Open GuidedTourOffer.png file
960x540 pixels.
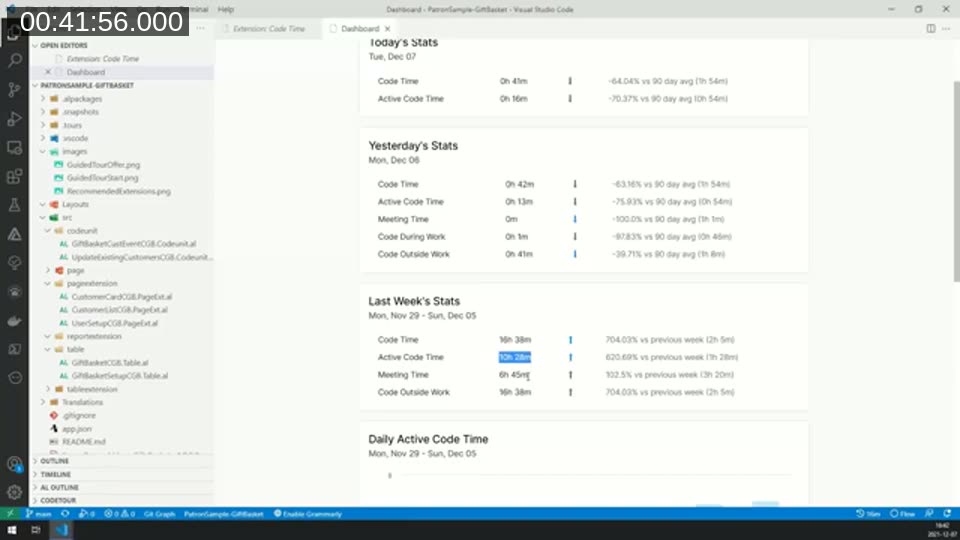[103, 165]
